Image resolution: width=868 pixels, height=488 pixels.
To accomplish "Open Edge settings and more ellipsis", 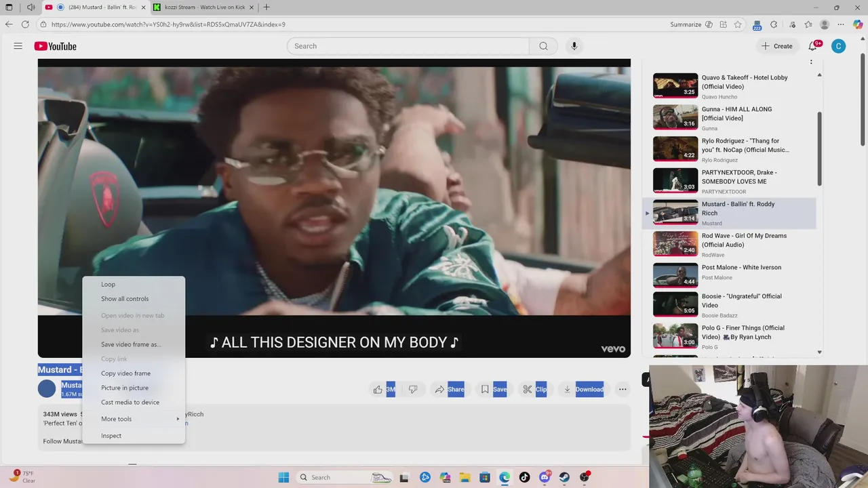I will point(841,24).
